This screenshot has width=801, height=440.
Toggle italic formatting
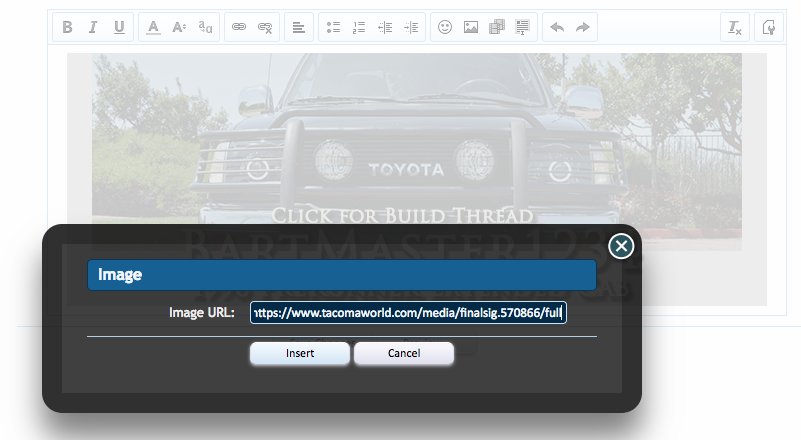click(x=93, y=27)
